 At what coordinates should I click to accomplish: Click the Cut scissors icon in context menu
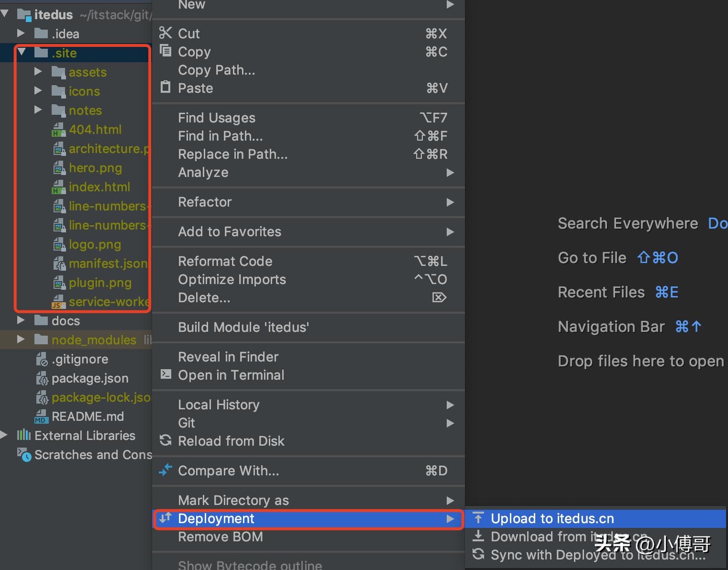[x=165, y=33]
